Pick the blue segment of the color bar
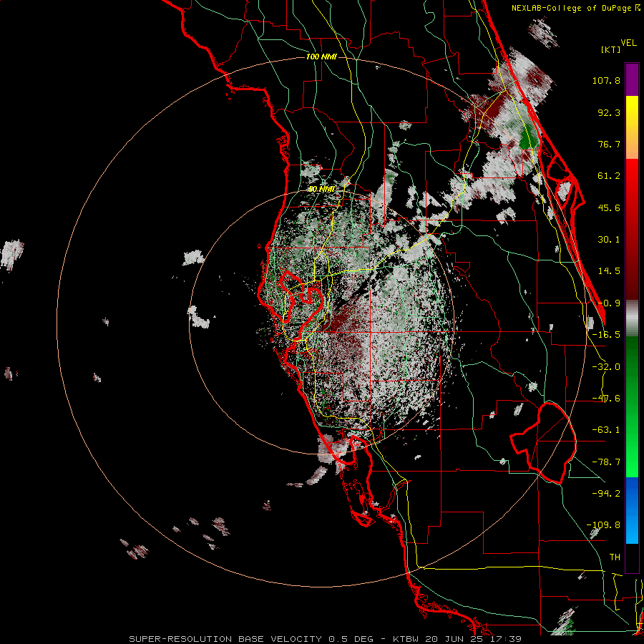This screenshot has width=644, height=644. [632, 510]
